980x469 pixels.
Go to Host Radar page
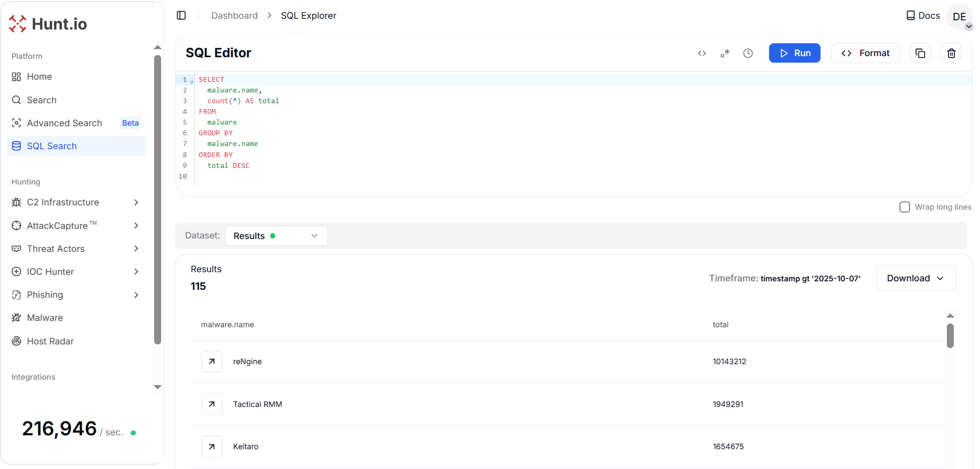50,341
